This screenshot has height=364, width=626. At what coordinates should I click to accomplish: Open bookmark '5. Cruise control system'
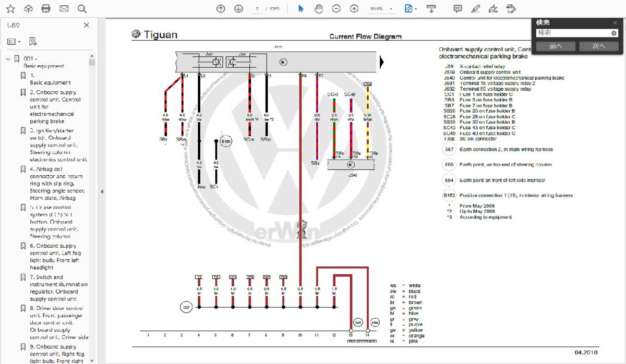coord(55,222)
